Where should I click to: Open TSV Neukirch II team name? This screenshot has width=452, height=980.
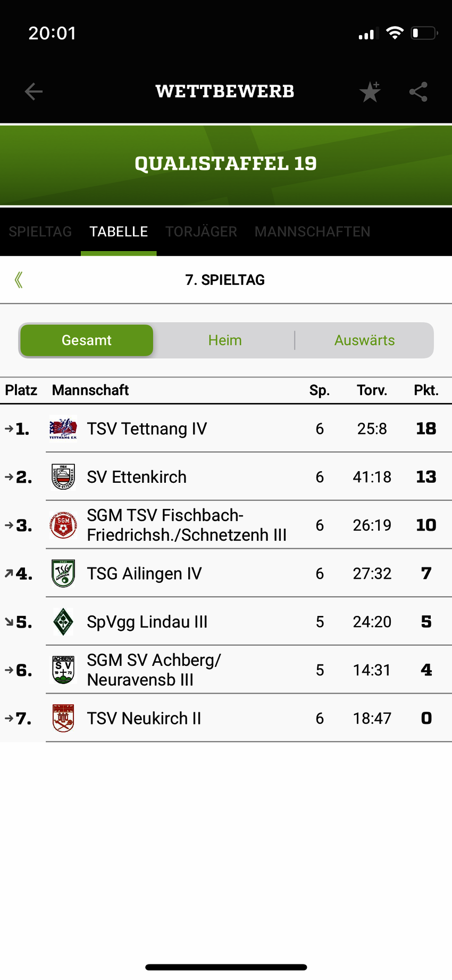point(144,719)
